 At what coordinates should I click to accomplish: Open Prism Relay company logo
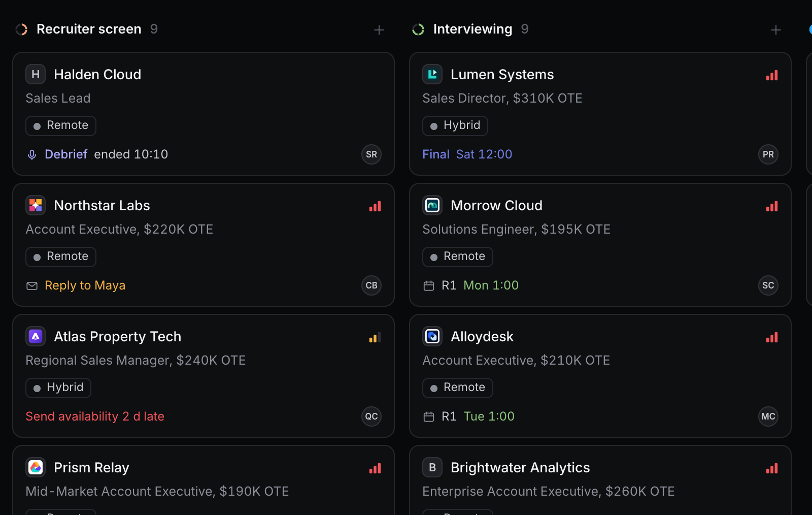(x=36, y=467)
